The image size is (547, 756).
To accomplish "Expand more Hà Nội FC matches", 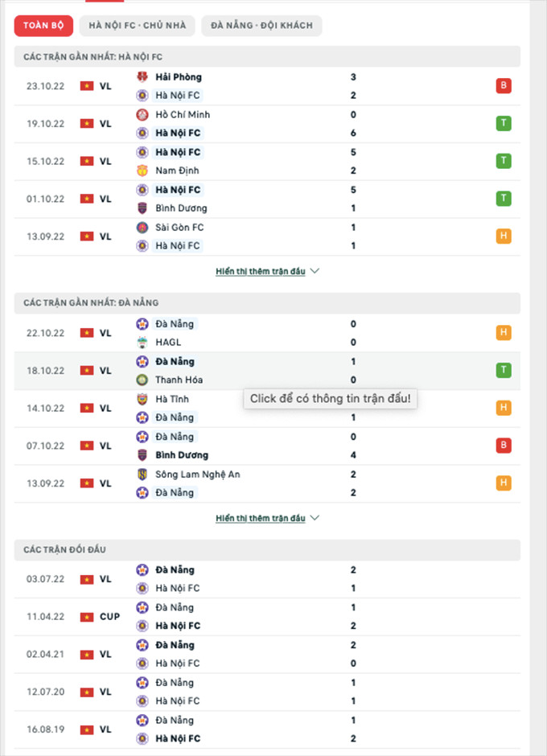I will coord(267,272).
